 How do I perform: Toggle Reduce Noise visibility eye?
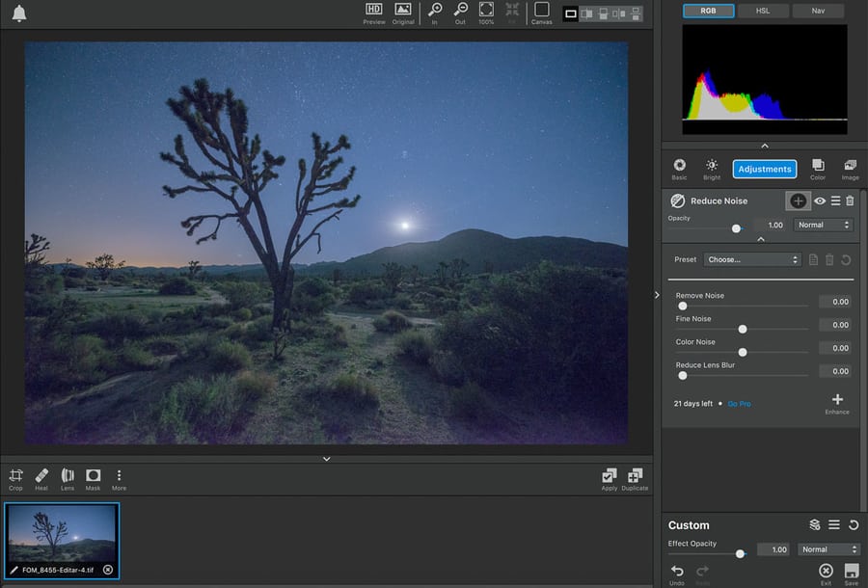point(820,200)
